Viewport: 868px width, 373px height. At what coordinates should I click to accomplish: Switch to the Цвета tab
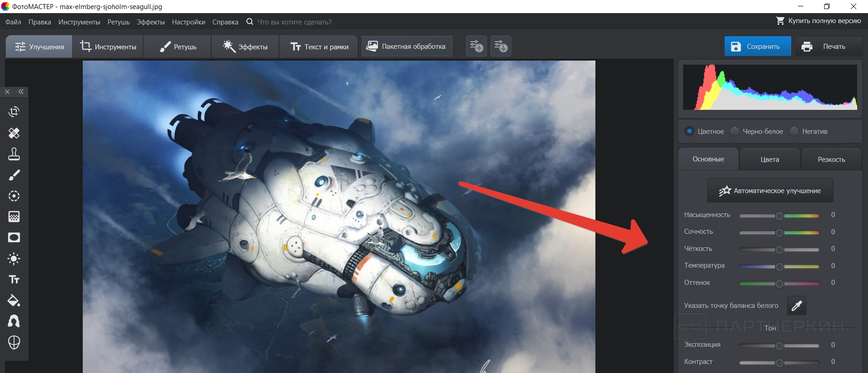tap(770, 160)
